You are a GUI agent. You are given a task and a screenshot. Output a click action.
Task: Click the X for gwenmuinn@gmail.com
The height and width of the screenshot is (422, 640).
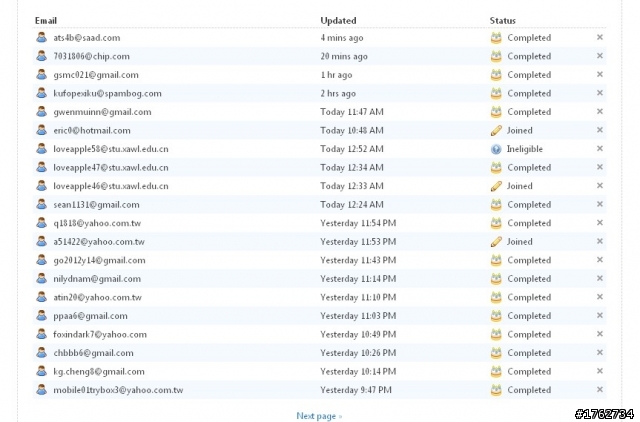tap(600, 111)
